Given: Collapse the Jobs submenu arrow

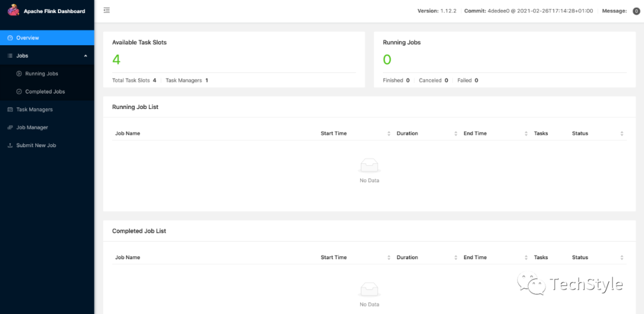Looking at the screenshot, I should coord(85,56).
